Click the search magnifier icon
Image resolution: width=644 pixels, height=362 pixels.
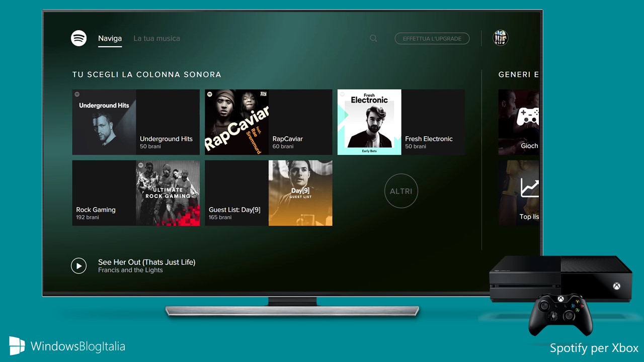pyautogui.click(x=373, y=38)
